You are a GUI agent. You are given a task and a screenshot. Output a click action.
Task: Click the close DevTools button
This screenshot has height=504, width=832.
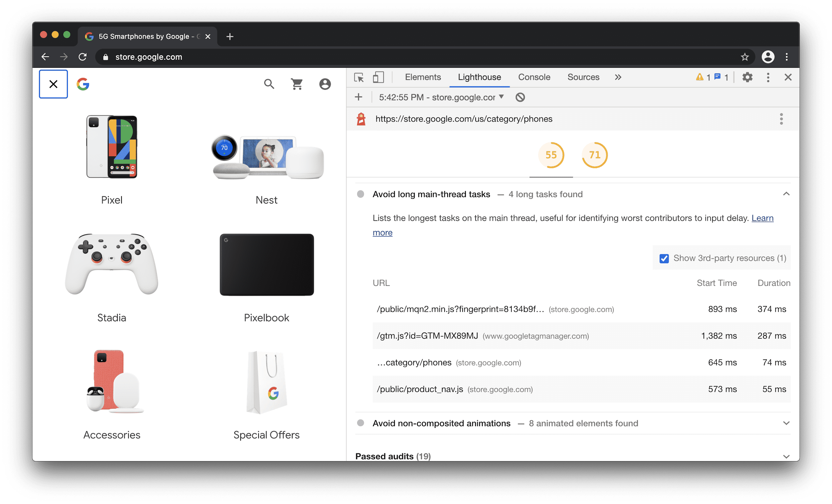coord(788,76)
